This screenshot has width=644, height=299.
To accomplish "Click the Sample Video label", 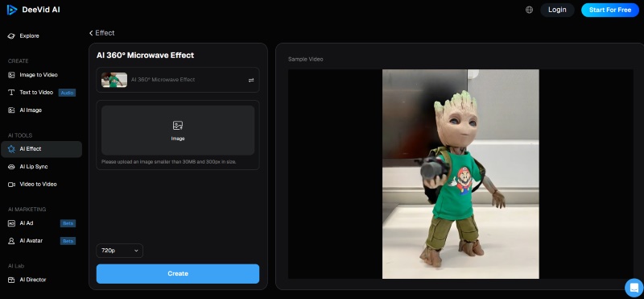I will 305,59.
